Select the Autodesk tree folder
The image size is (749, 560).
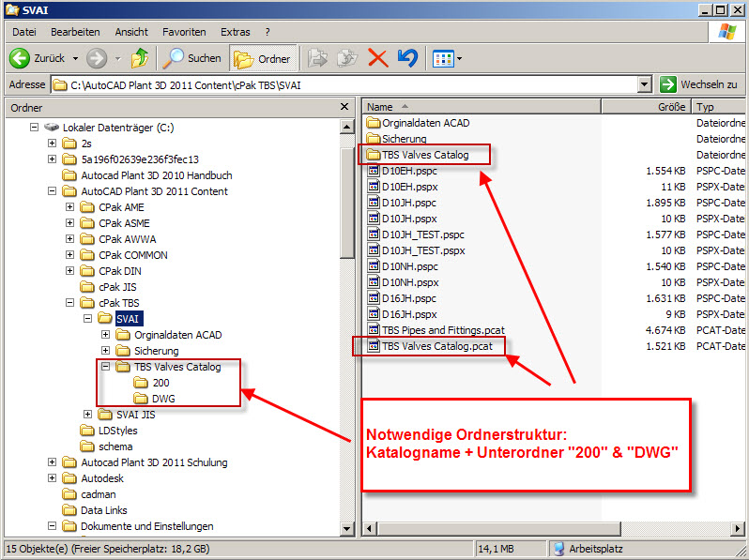coord(93,478)
